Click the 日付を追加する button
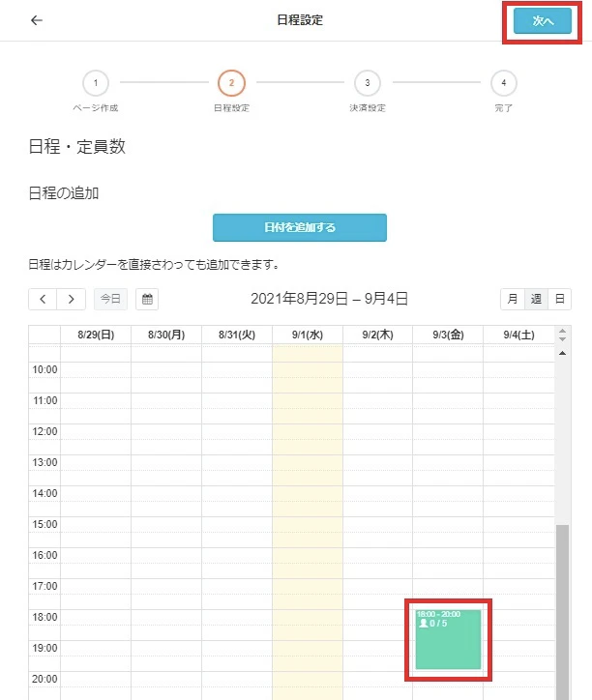 tap(300, 227)
